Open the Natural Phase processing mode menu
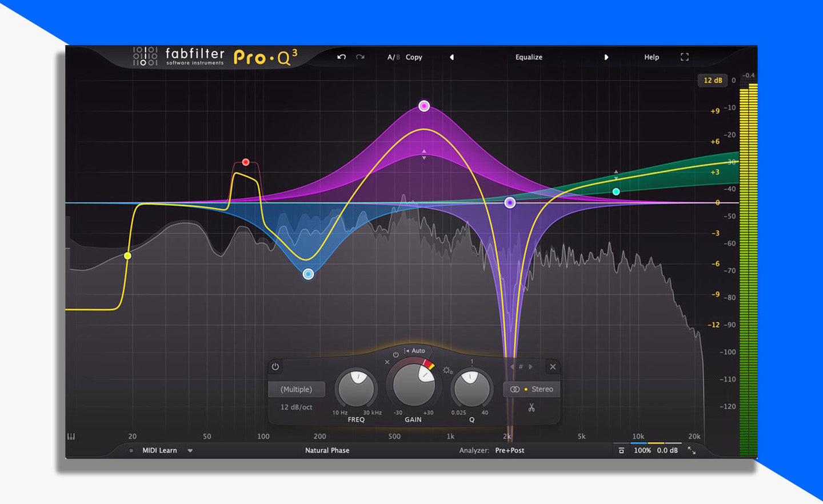Screen dimensions: 823x504 pyautogui.click(x=327, y=450)
